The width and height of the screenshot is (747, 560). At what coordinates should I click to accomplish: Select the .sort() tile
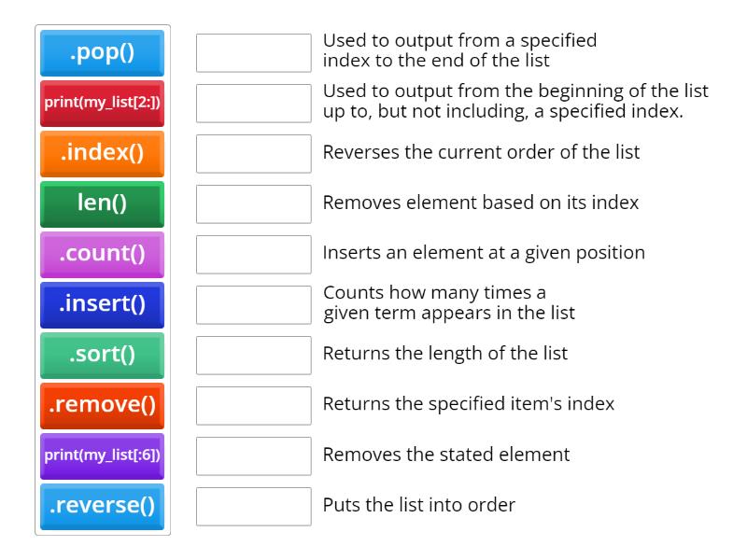(x=102, y=356)
